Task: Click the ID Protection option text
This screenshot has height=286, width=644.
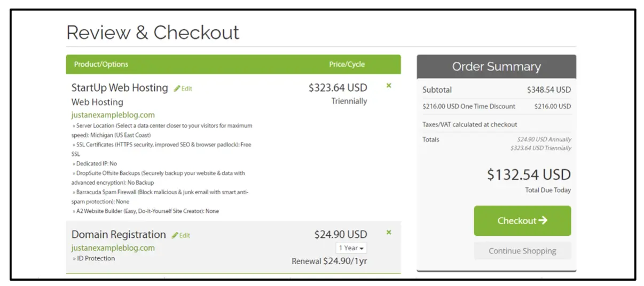Action: [x=95, y=258]
